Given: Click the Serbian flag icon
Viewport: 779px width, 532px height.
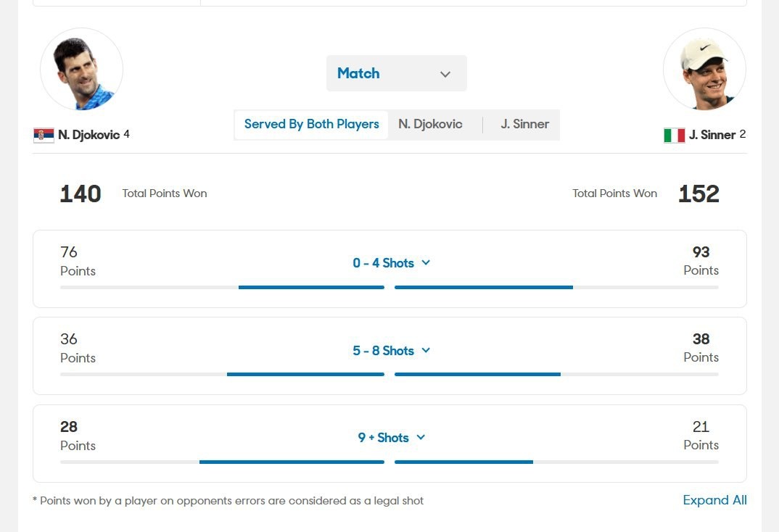Looking at the screenshot, I should click(x=44, y=135).
